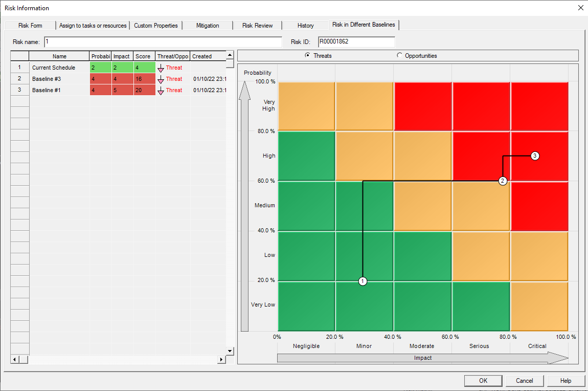Click the Cancel button

524,380
